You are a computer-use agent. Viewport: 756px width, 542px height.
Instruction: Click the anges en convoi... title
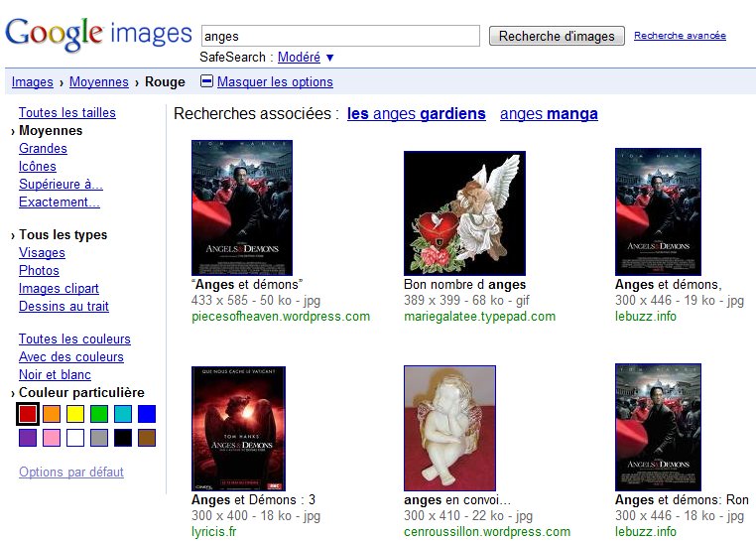tap(457, 499)
